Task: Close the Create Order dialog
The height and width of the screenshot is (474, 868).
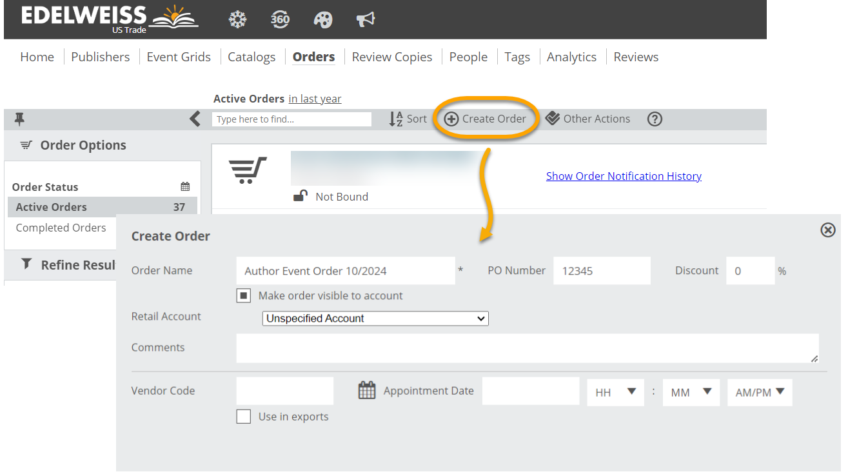Action: coord(828,230)
